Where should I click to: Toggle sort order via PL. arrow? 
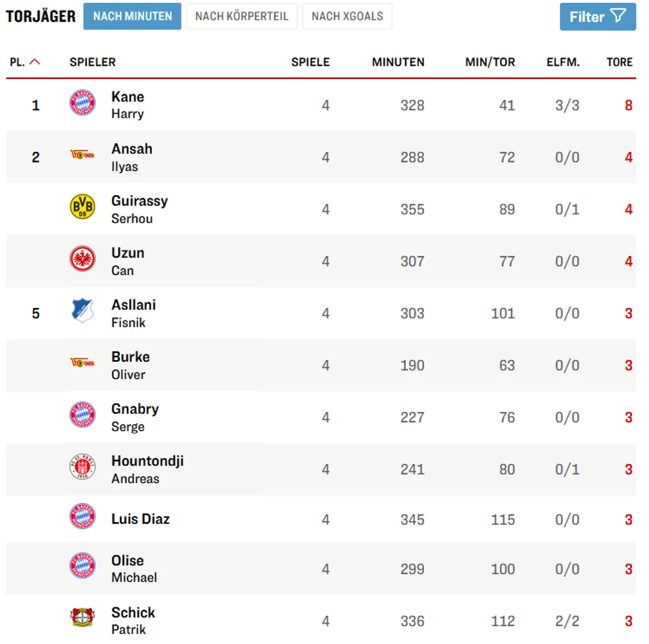click(35, 62)
